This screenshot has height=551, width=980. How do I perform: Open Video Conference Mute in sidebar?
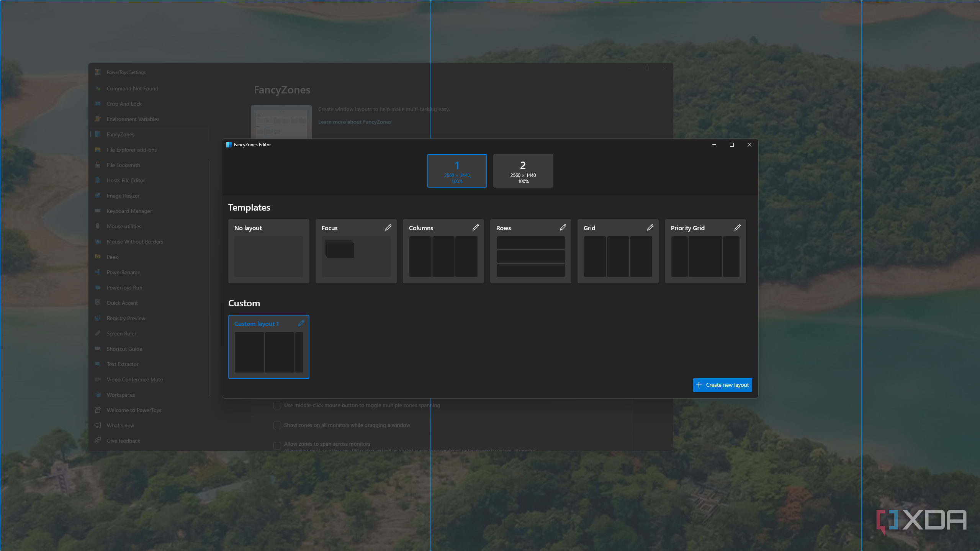(x=149, y=379)
